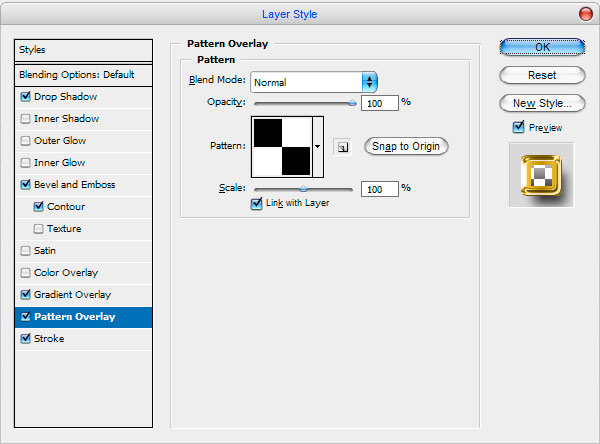This screenshot has height=444, width=600.
Task: Click the checkerboard pattern swatch
Action: point(282,147)
